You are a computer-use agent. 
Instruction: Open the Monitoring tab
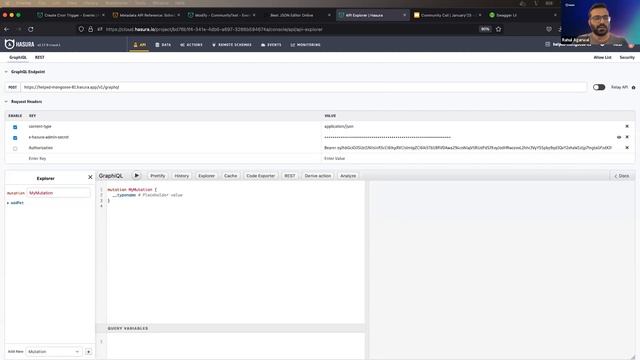coord(306,45)
